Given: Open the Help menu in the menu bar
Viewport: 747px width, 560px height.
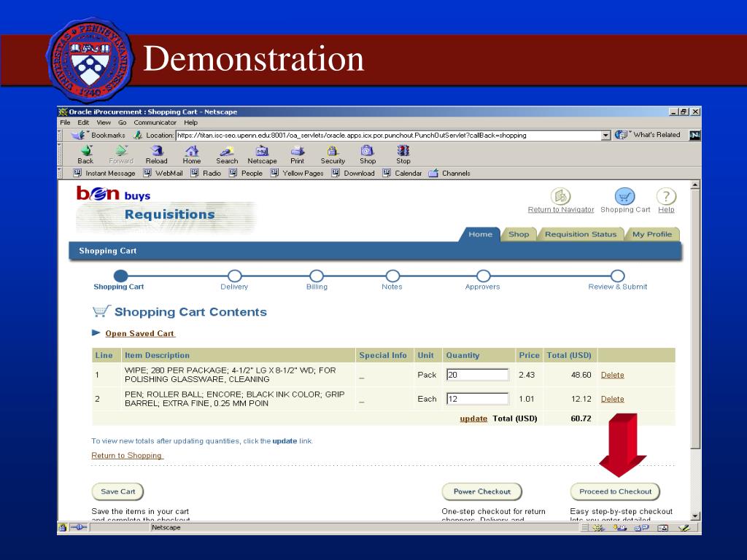Looking at the screenshot, I should click(190, 122).
